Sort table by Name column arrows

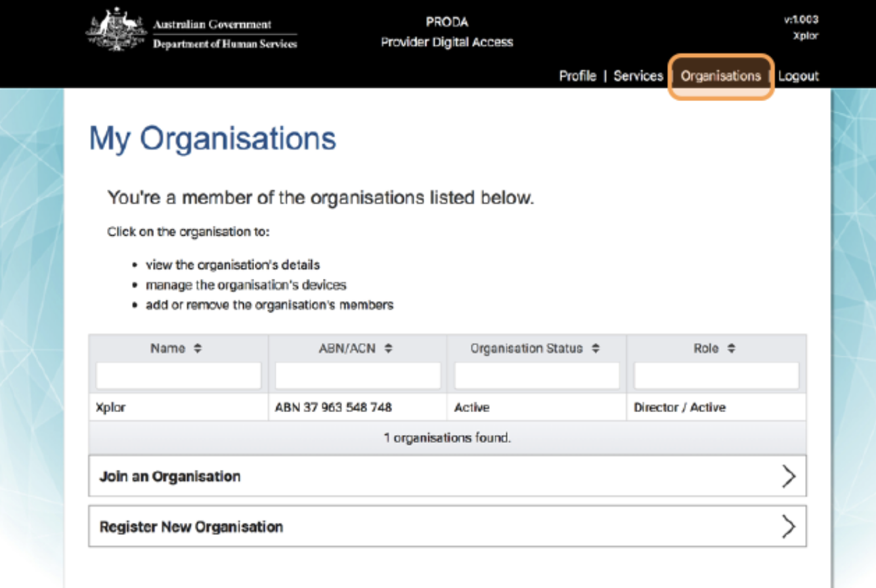[196, 348]
